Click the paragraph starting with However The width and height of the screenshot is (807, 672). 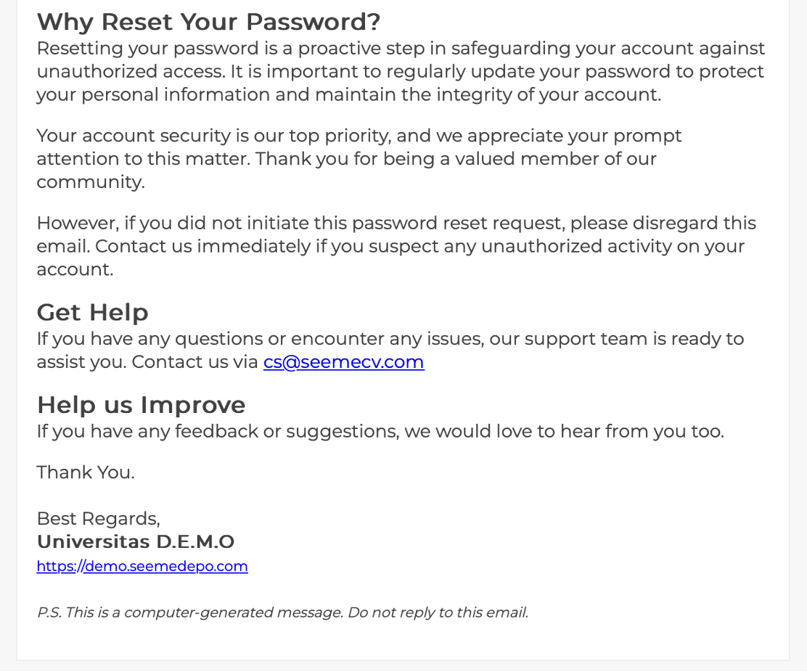[396, 247]
